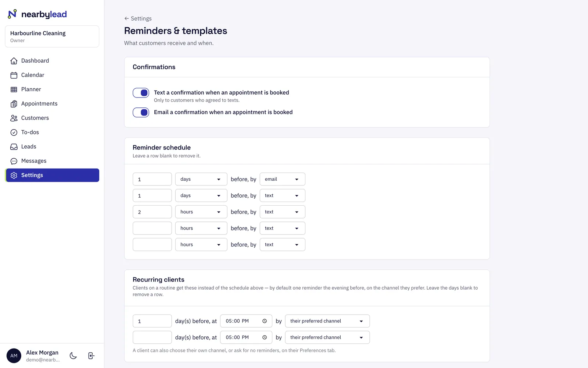Open the text channel dropdown in the second reminder row
588x368 pixels.
(282, 195)
